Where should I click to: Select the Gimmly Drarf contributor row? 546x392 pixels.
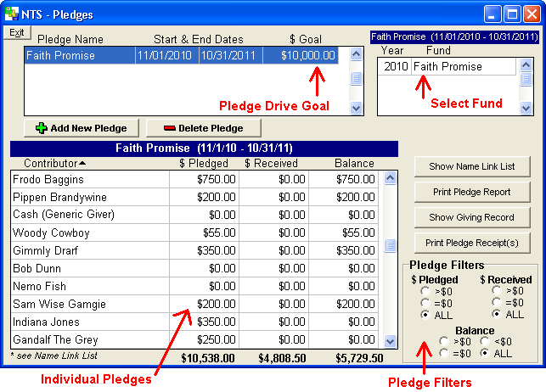click(x=194, y=250)
